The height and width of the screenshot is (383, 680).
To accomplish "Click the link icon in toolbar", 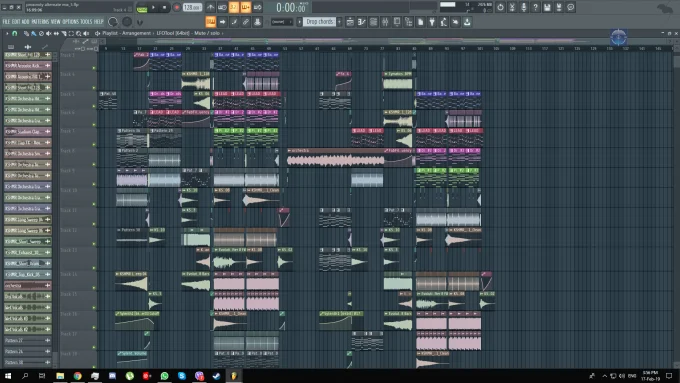I will [246, 22].
